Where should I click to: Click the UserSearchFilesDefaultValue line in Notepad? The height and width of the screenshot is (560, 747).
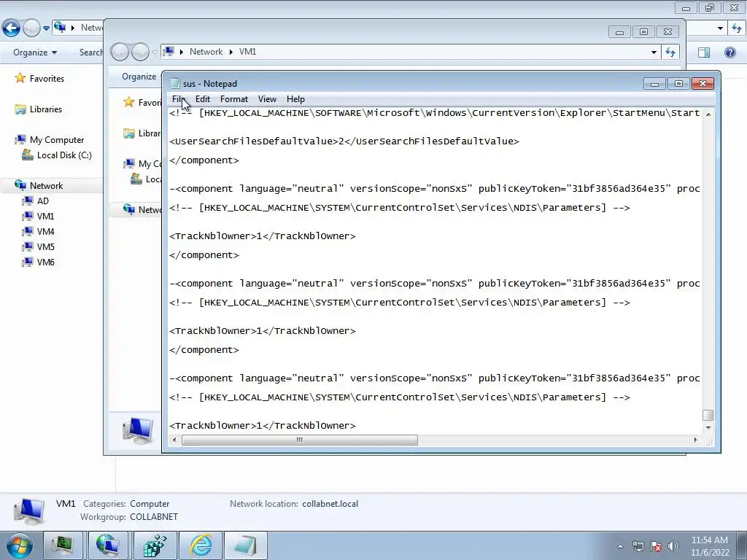(x=344, y=141)
